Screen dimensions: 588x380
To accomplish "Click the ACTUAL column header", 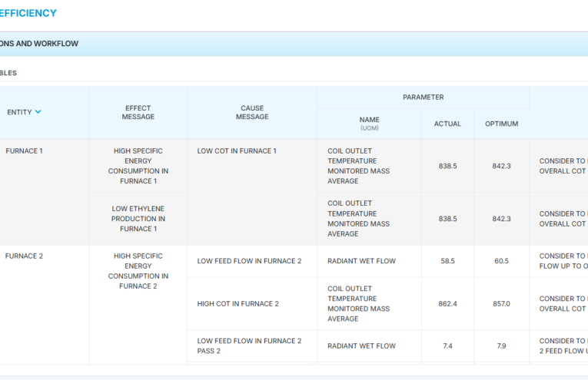I will point(447,124).
